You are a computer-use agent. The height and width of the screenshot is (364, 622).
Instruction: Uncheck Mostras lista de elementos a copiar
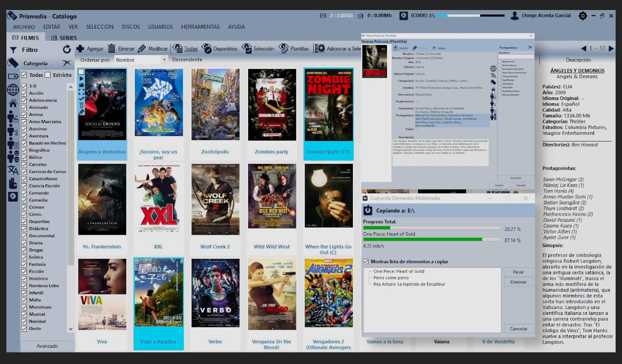click(366, 262)
